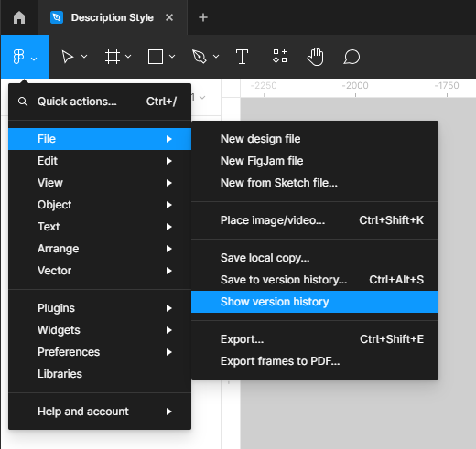This screenshot has width=476, height=449.
Task: Open a new tab with plus
Action: coord(203,17)
